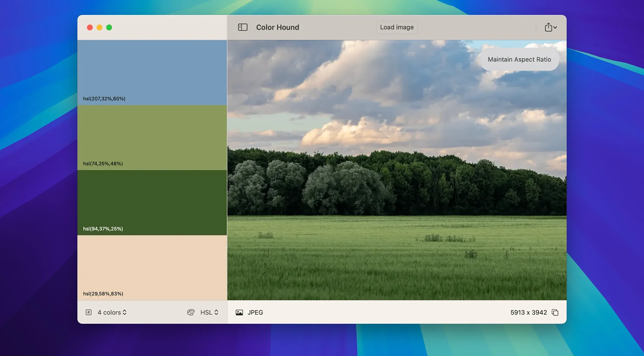The width and height of the screenshot is (644, 356).
Task: Toggle Maintain Aspect Ratio
Action: pyautogui.click(x=519, y=60)
